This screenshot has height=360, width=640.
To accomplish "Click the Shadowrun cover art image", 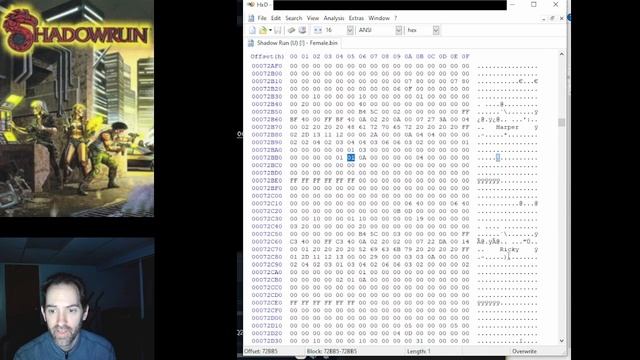I will tap(77, 108).
